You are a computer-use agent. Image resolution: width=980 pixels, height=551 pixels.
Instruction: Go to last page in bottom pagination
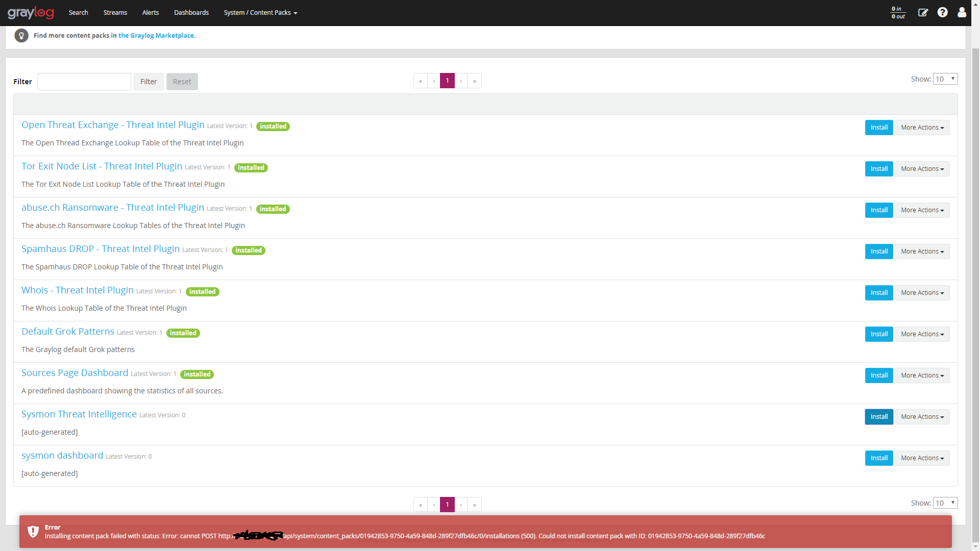pos(475,505)
